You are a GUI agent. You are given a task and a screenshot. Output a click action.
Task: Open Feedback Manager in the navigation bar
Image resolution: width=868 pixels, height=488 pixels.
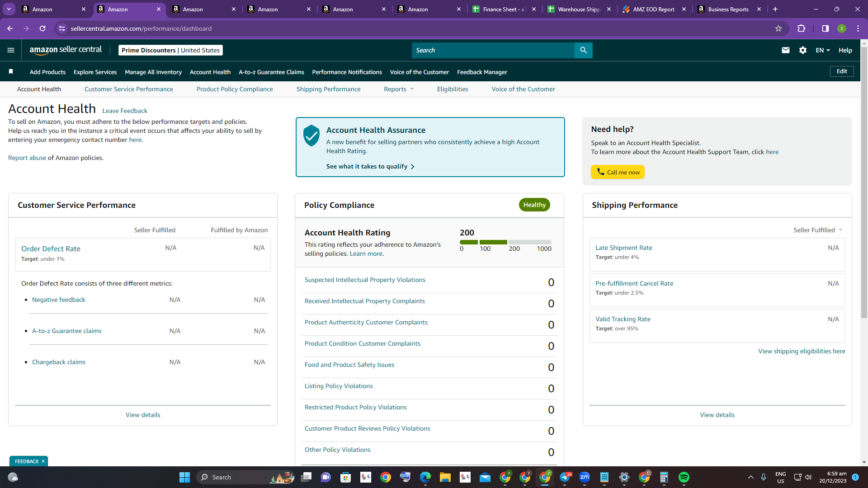[x=482, y=72]
